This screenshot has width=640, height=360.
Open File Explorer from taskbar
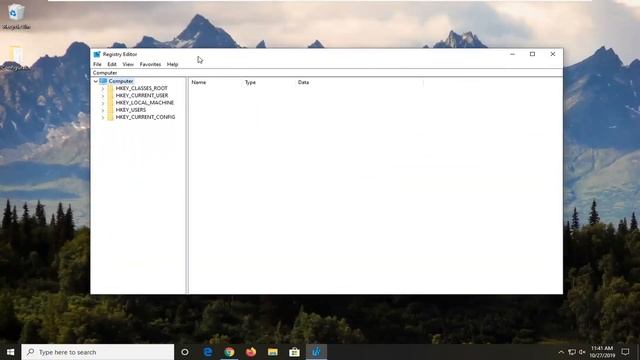pyautogui.click(x=273, y=352)
